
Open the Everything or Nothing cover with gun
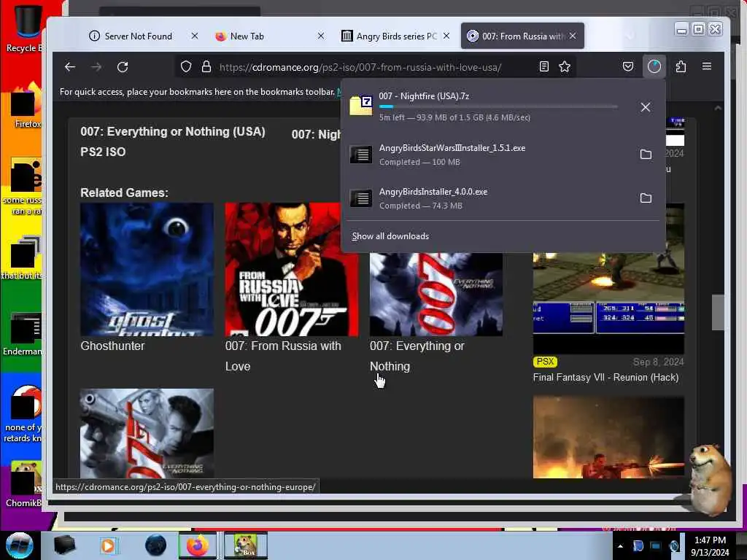coord(147,433)
